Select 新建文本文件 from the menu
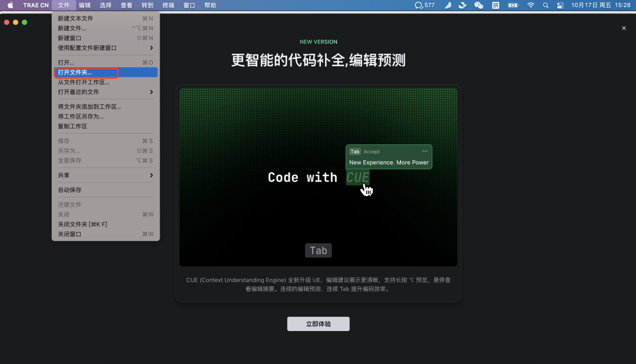The width and height of the screenshot is (636, 364). (x=105, y=18)
